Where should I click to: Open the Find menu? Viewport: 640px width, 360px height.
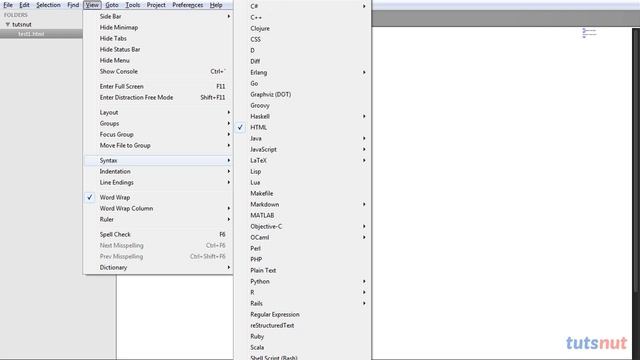point(73,5)
